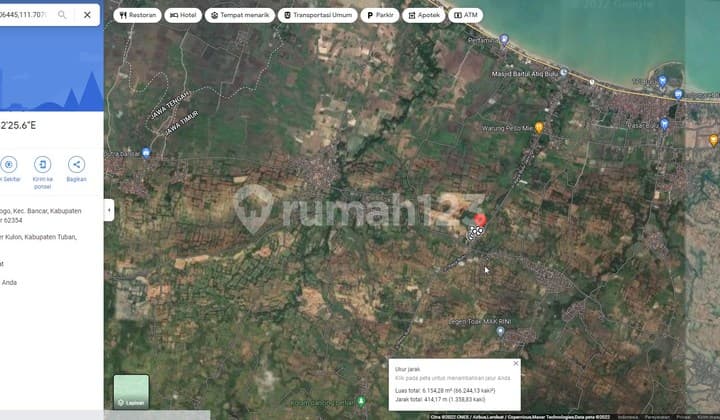
Task: Click Kirim ke ponsel icon
Action: pos(42,164)
